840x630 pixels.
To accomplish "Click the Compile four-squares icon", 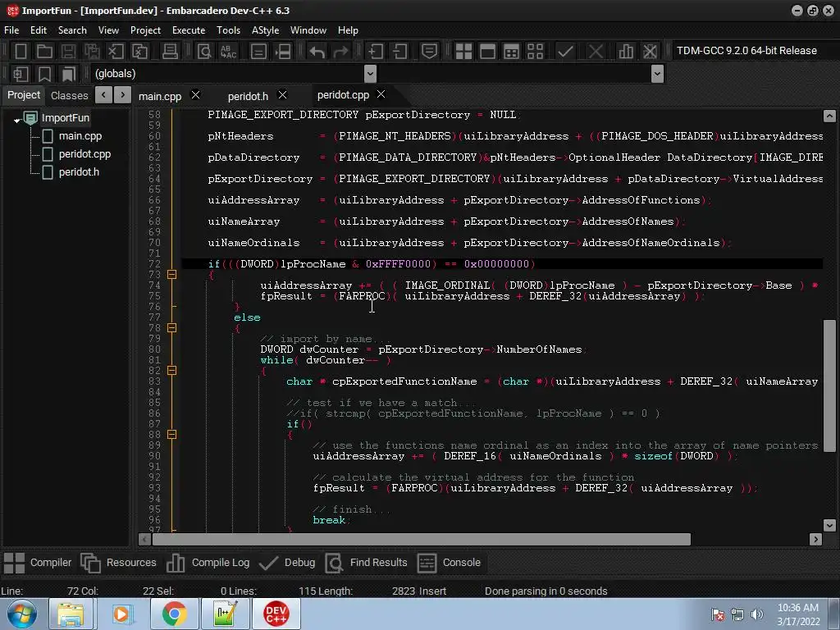I will click(x=463, y=52).
